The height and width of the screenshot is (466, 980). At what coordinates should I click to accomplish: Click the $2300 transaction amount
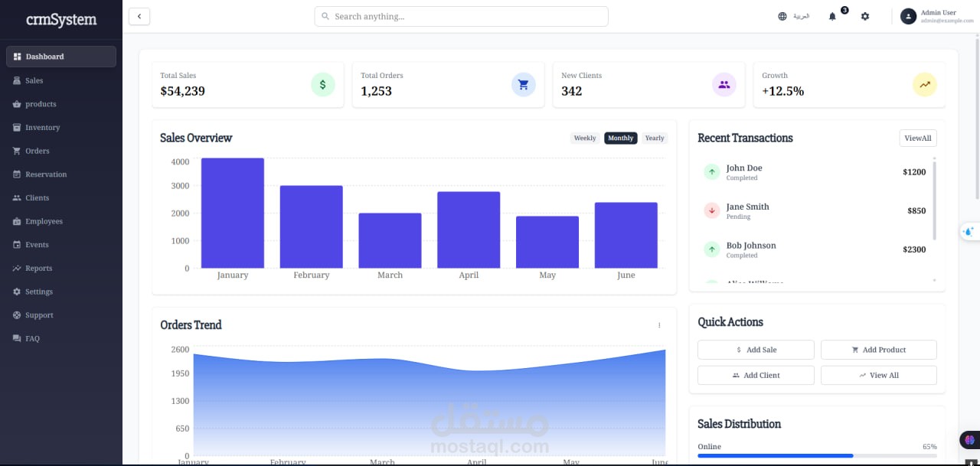(914, 249)
